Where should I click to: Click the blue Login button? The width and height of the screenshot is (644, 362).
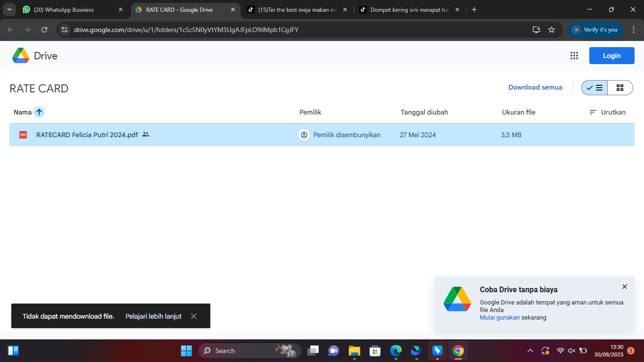tap(611, 56)
